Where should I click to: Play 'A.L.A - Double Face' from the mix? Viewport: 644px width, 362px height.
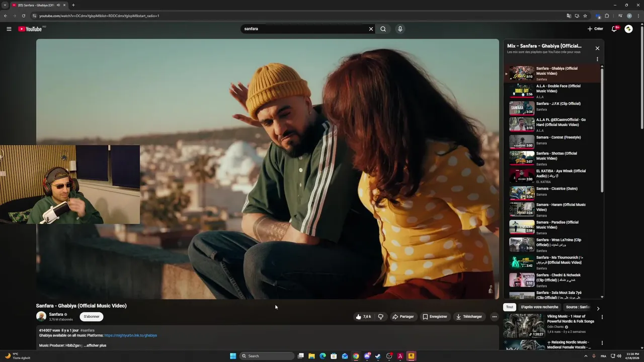pyautogui.click(x=552, y=91)
